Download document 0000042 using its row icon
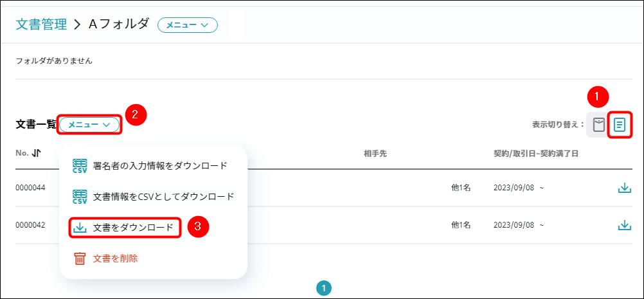 pos(623,225)
